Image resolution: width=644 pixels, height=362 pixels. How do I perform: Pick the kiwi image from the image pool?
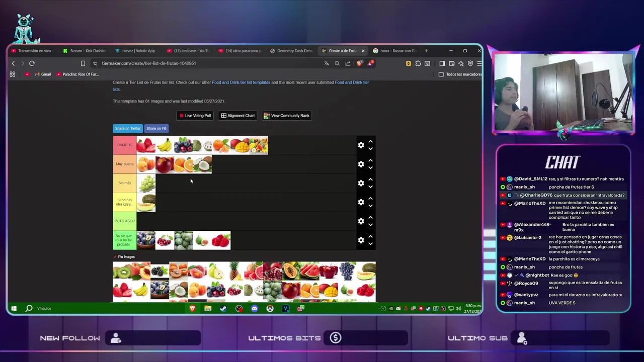point(122,271)
